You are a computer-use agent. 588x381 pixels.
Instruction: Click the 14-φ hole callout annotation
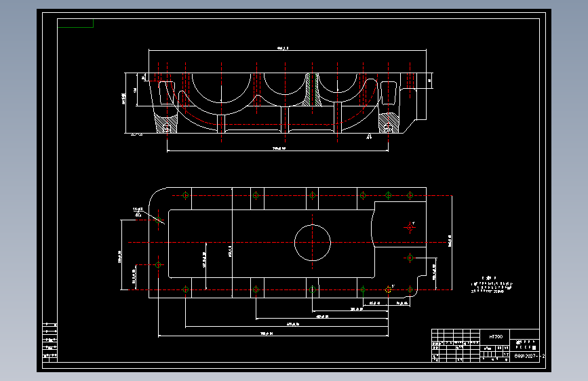point(138,212)
